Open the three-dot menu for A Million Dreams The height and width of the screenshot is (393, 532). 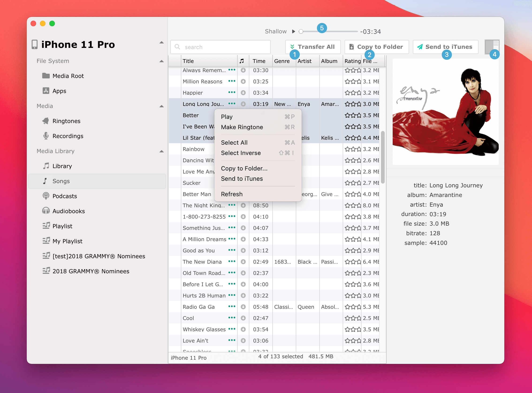(x=232, y=239)
